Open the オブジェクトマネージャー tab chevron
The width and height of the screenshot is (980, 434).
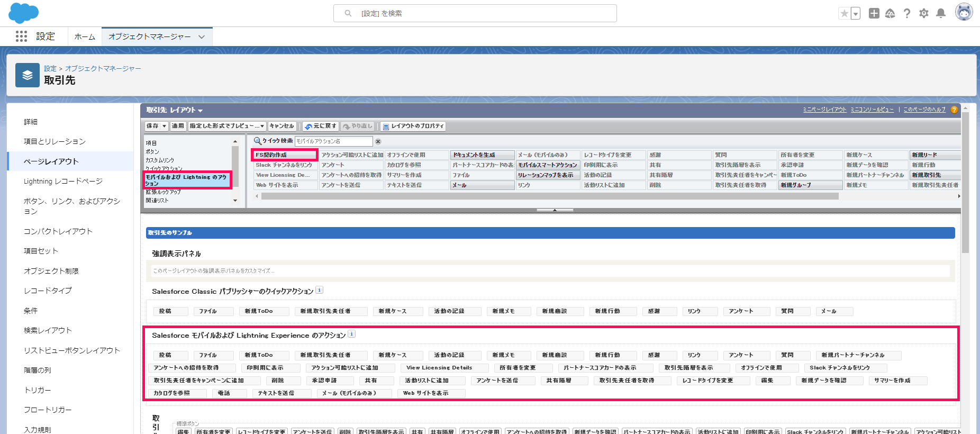tap(202, 37)
